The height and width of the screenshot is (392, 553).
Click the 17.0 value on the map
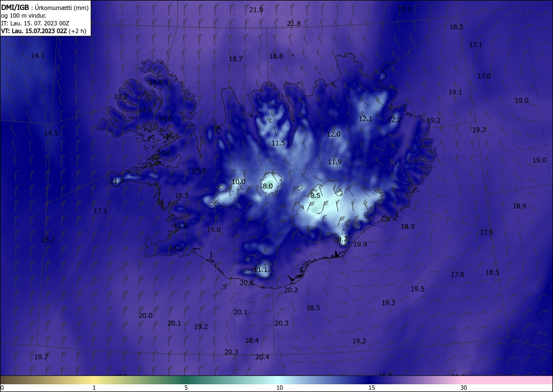coord(484,76)
